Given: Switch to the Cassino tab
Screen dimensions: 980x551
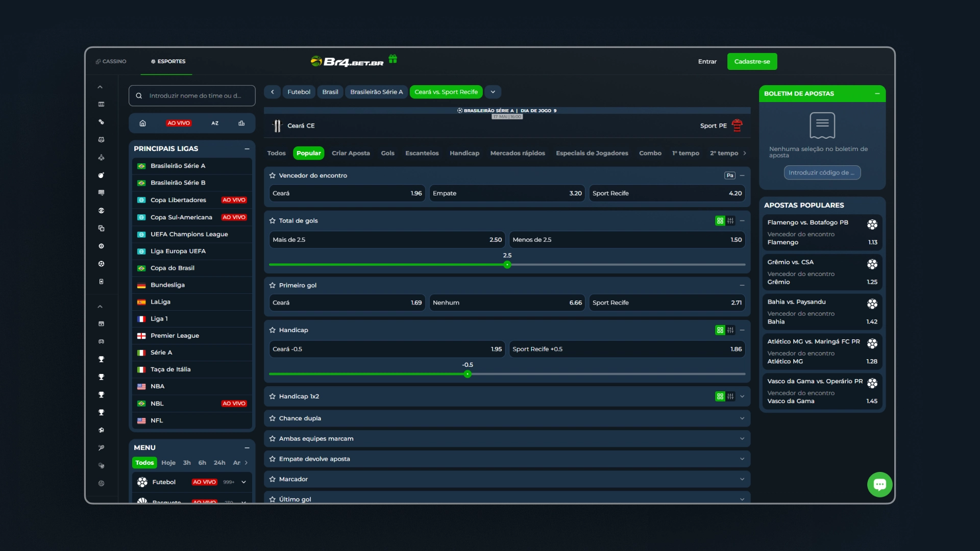Looking at the screenshot, I should click(111, 61).
